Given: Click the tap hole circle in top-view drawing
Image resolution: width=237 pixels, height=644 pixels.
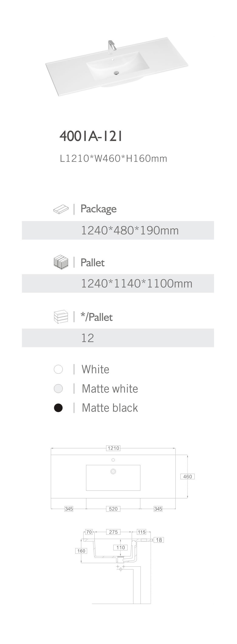Looking at the screenshot, I should click(x=113, y=460).
